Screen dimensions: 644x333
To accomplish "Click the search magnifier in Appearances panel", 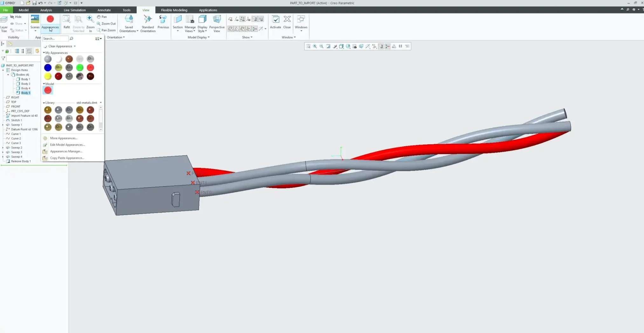I will [72, 38].
